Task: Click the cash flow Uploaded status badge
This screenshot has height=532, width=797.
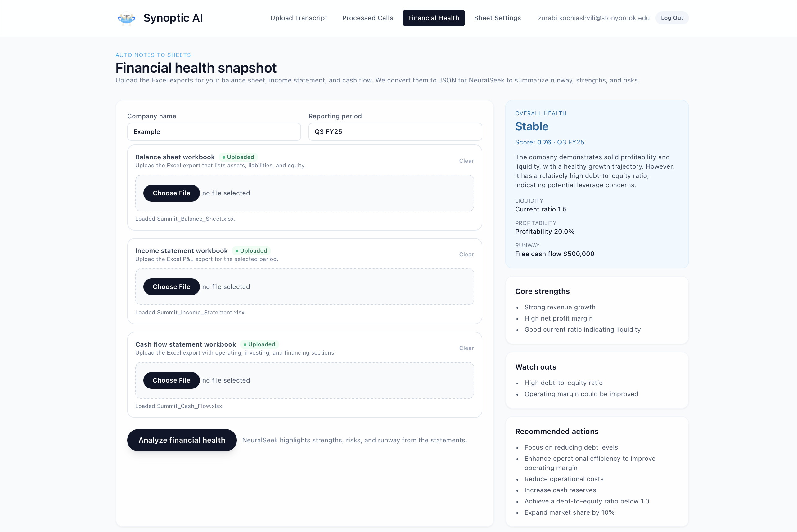Action: tap(259, 344)
